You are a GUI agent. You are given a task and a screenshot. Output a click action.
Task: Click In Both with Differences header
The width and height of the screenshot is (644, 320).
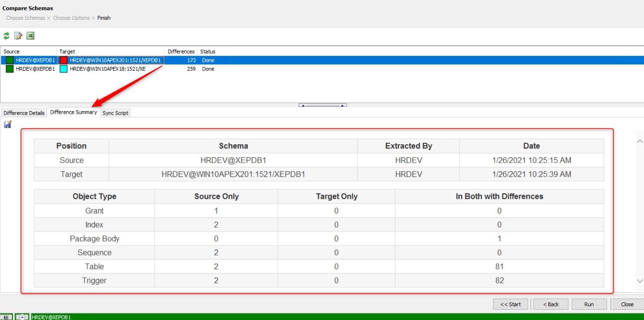(499, 196)
